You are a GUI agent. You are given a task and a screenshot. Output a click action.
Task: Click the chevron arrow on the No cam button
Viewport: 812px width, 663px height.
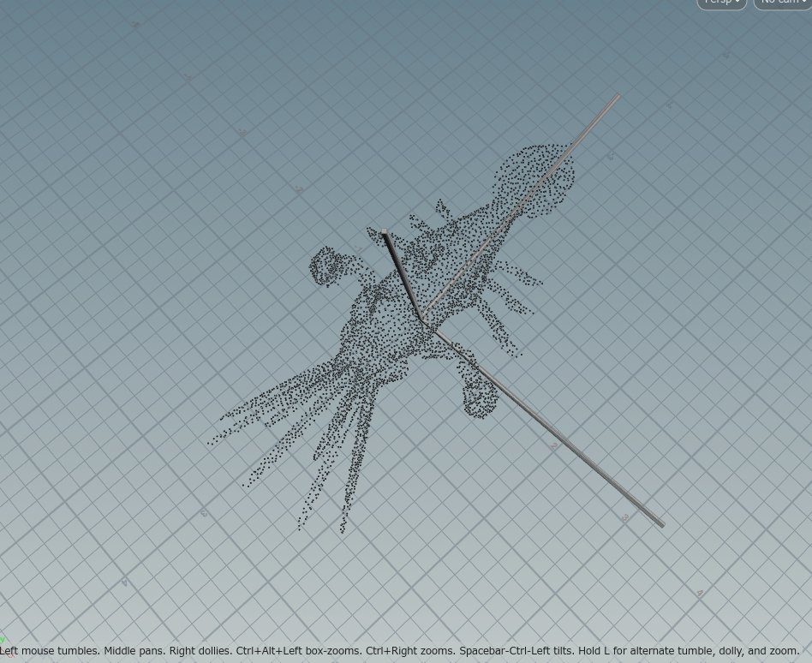coord(803,3)
